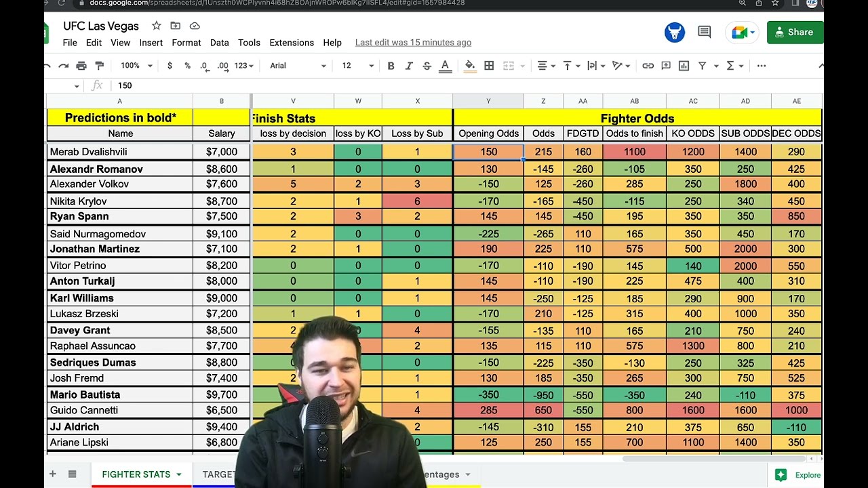Open the borders tool
This screenshot has height=488, width=868.
click(489, 66)
